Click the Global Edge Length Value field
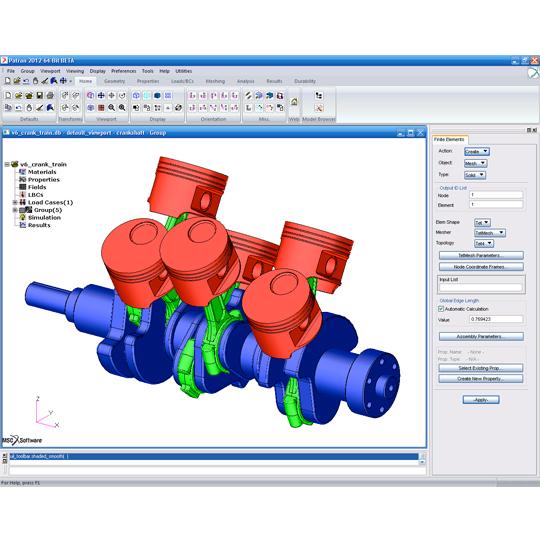This screenshot has height=540, width=540. coord(496,319)
